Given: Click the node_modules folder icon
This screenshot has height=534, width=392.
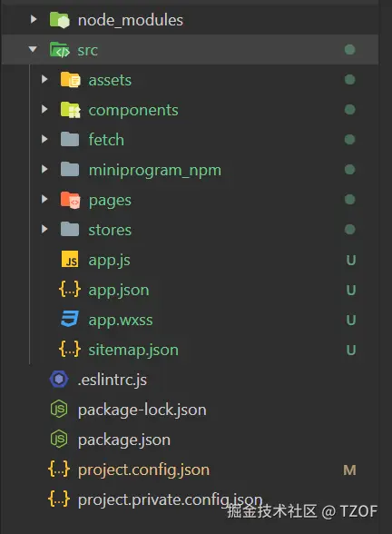Looking at the screenshot, I should click(60, 20).
